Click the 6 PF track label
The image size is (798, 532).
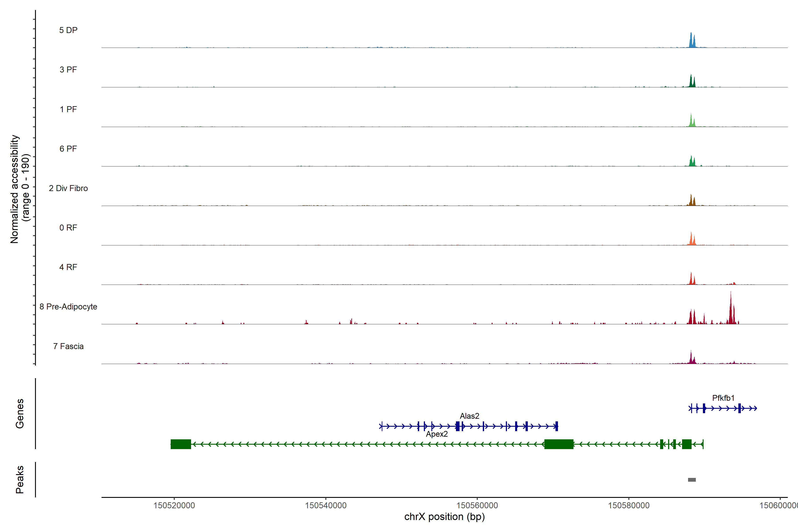tap(68, 149)
